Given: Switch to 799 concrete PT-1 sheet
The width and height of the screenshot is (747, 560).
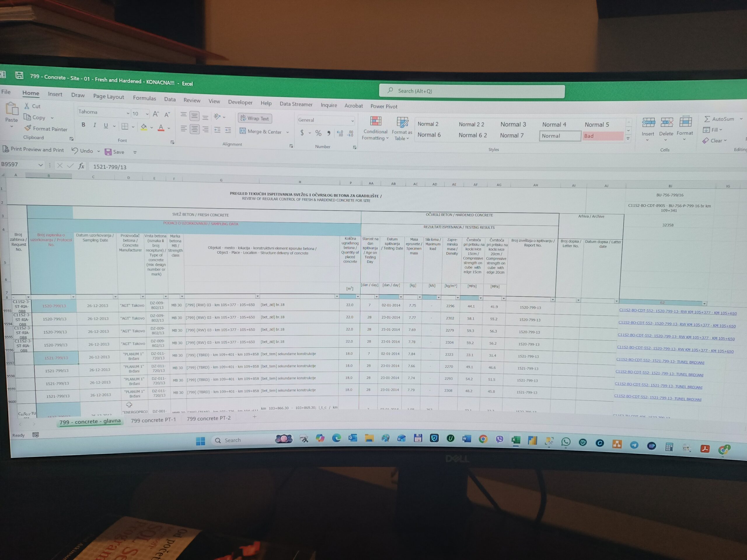Looking at the screenshot, I should pyautogui.click(x=153, y=420).
